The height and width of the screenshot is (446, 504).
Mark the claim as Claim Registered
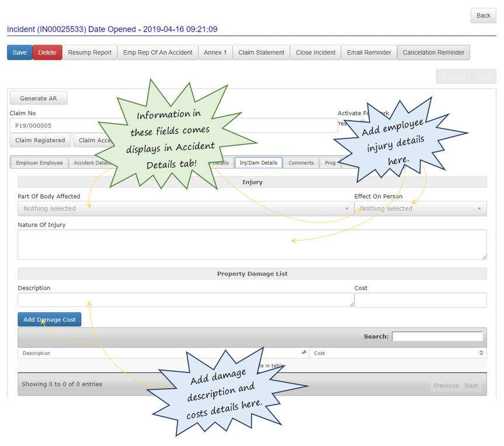(40, 140)
